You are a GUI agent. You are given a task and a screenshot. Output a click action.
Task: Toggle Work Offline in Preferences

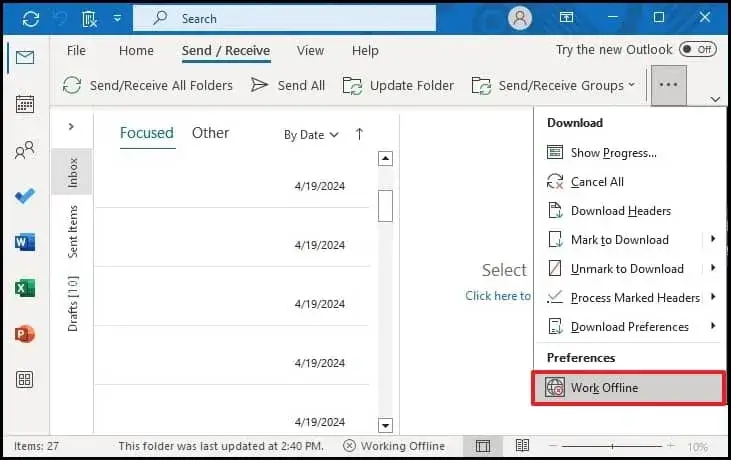click(x=629, y=388)
